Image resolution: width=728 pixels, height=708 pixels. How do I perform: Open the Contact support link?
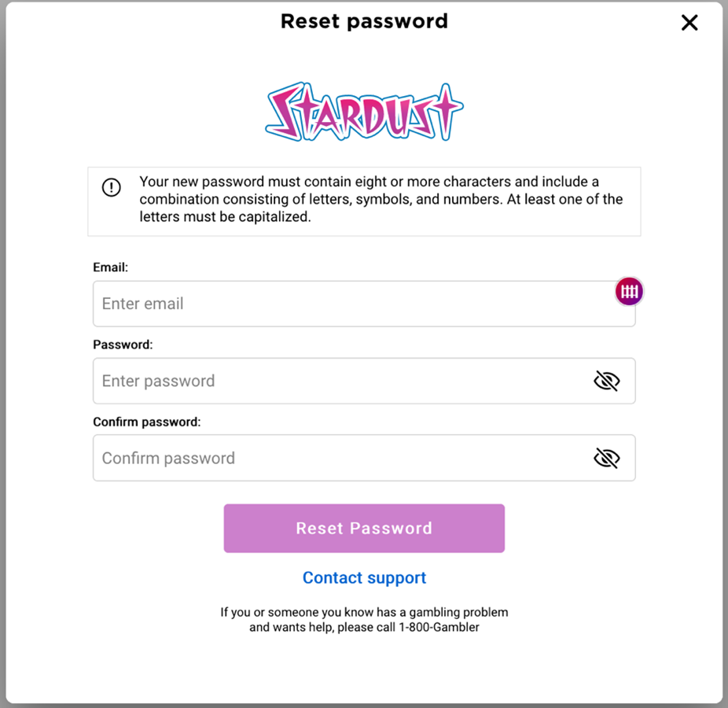pyautogui.click(x=364, y=577)
